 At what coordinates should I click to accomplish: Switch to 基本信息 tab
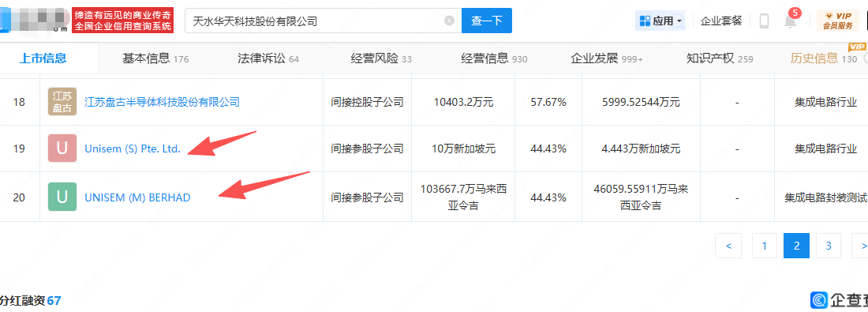[155, 58]
